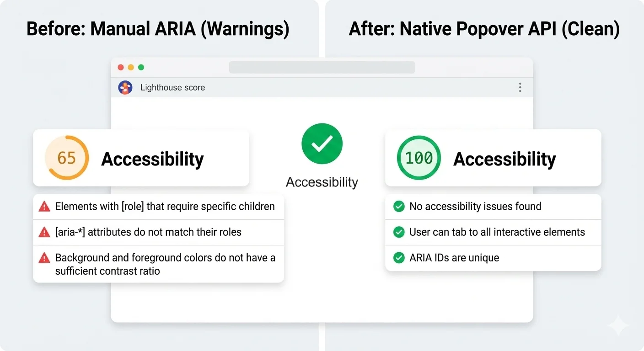Click check icon beside No accessibility issues

[399, 207]
